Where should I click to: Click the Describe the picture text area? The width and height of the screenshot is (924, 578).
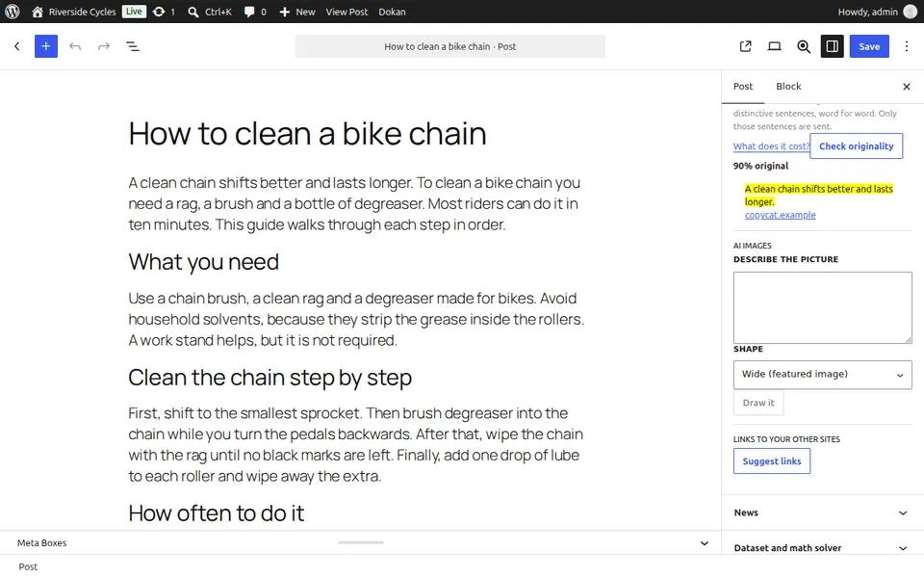pyautogui.click(x=823, y=308)
